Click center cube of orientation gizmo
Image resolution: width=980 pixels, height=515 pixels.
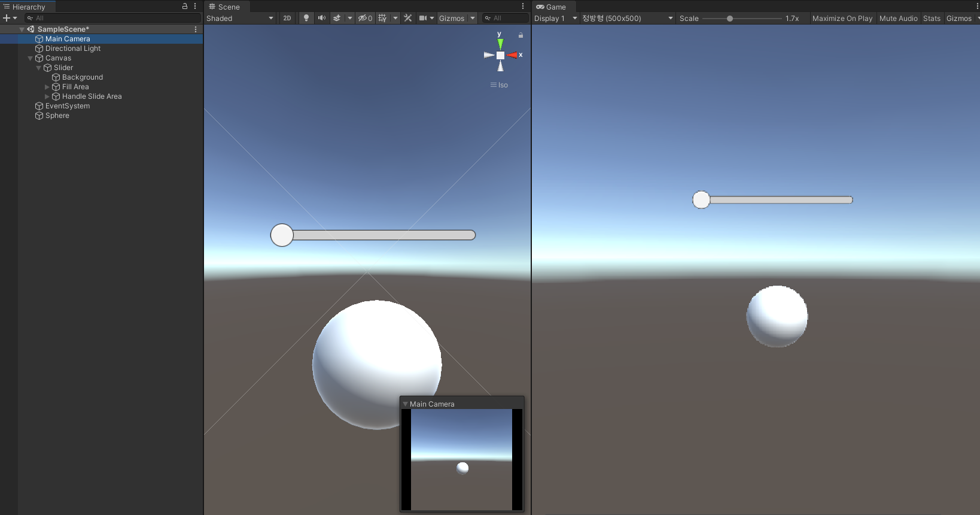coord(500,55)
